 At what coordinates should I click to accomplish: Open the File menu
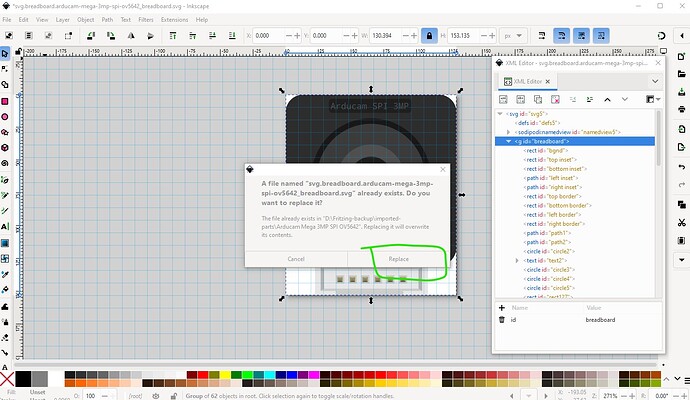pyautogui.click(x=7, y=20)
